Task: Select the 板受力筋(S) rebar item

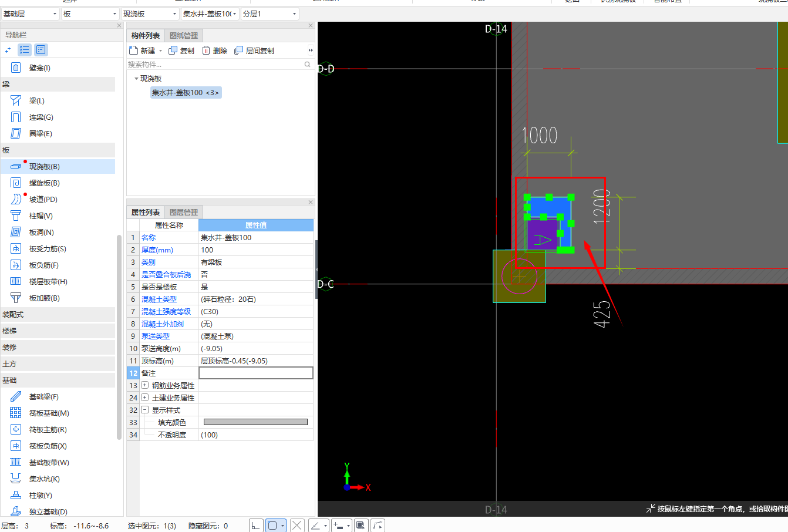Action: click(x=58, y=249)
